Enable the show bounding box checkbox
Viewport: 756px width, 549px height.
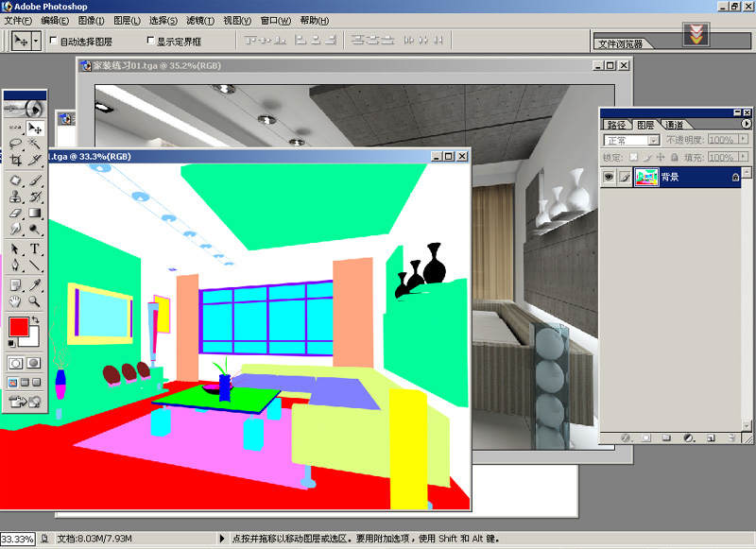click(x=150, y=41)
